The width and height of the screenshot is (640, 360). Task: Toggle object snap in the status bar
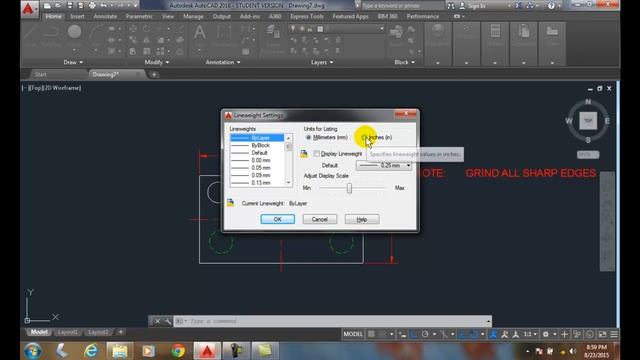point(474,334)
